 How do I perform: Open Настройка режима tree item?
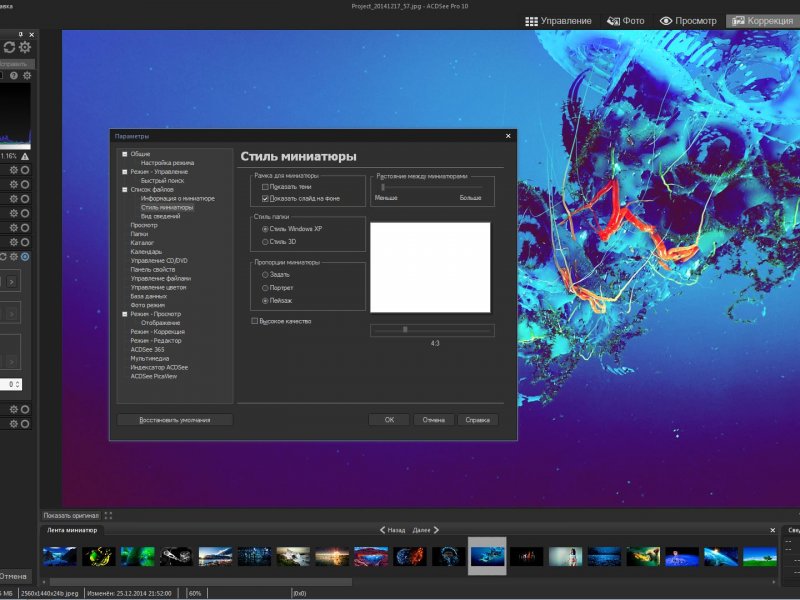[167, 163]
